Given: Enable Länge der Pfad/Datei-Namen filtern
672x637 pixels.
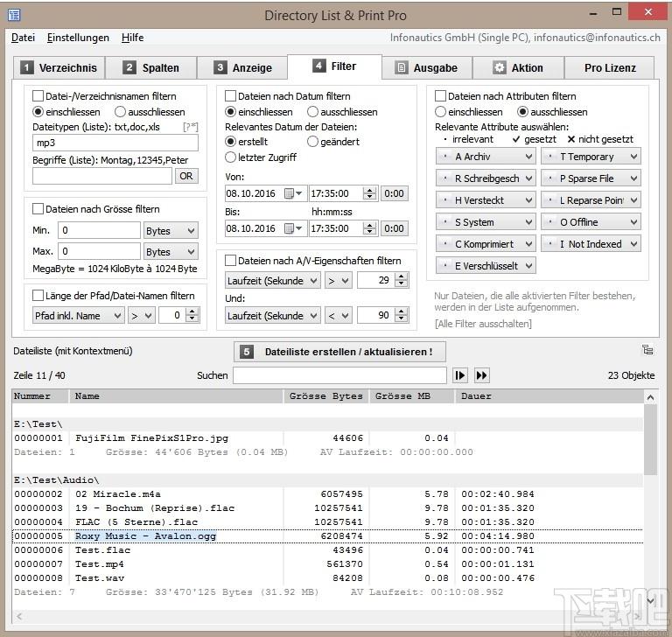Looking at the screenshot, I should pos(38,296).
